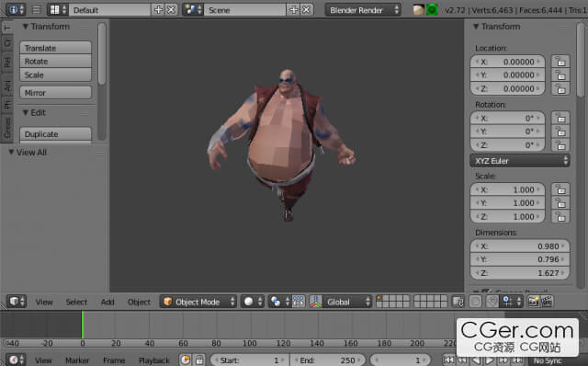Toggle lock on Scale Y
This screenshot has width=588, height=366.
(x=560, y=203)
